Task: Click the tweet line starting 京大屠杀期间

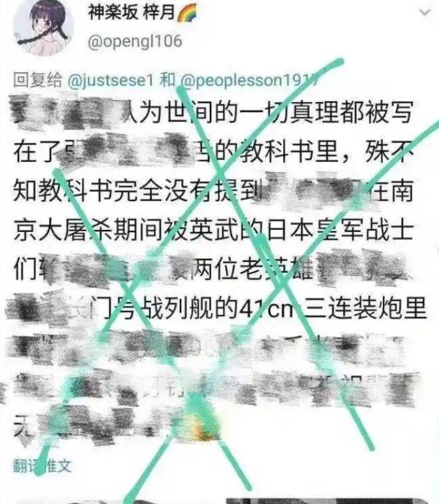Action: pyautogui.click(x=213, y=231)
